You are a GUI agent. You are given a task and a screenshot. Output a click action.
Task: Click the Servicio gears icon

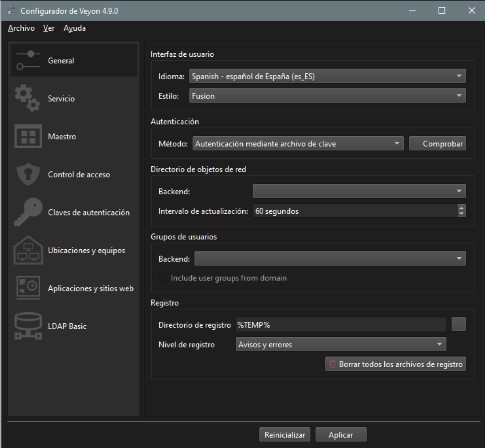[28, 98]
